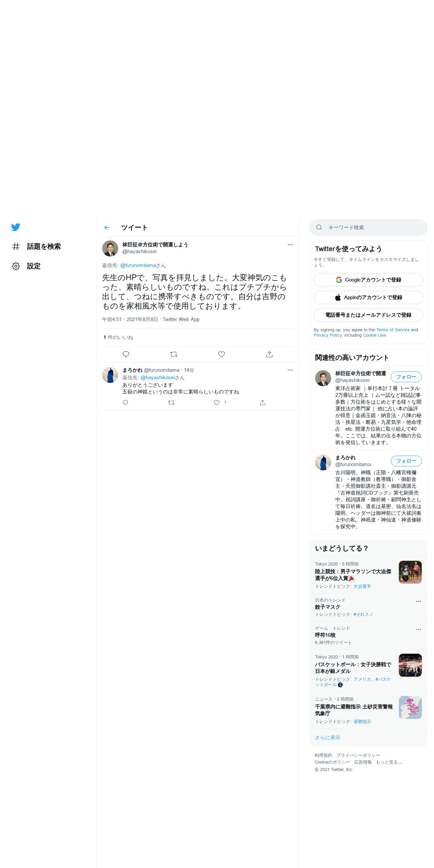Open settings gear in left sidebar
Screen dimensions: 434x868
tap(16, 266)
